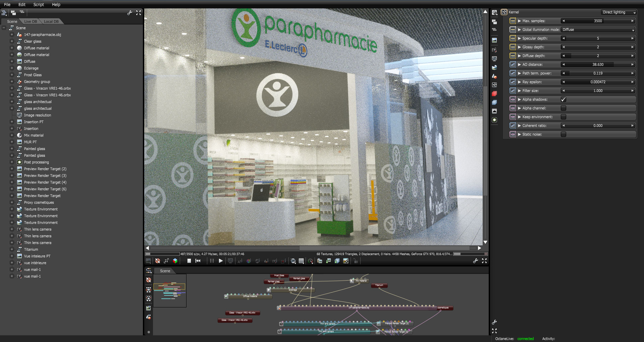Open render viewport settings wrench
This screenshot has height=342, width=644.
[x=475, y=261]
